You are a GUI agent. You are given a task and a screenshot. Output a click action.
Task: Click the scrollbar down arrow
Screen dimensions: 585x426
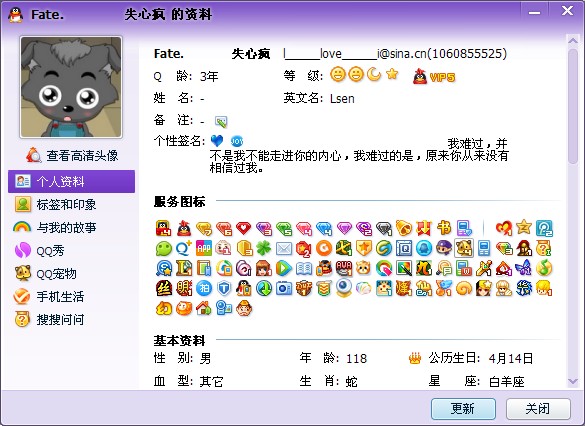pyautogui.click(x=573, y=381)
